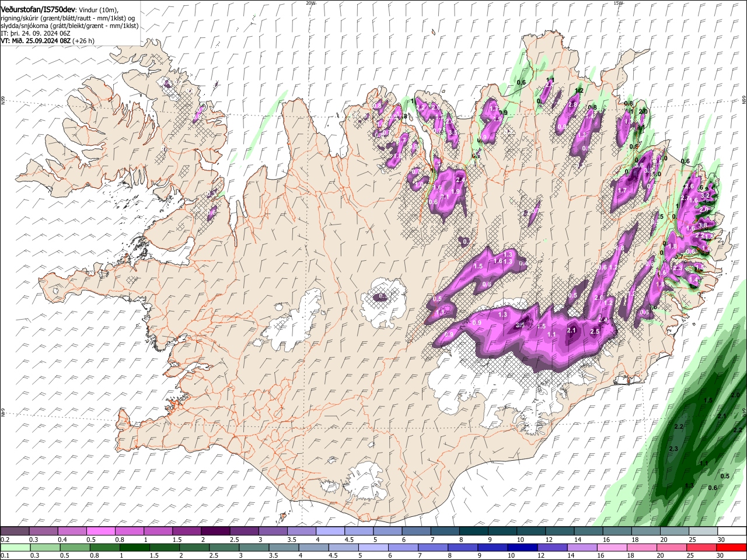Image resolution: width=747 pixels, height=560 pixels.
Task: Click the '30' label in the upper legend
Action: pyautogui.click(x=721, y=540)
